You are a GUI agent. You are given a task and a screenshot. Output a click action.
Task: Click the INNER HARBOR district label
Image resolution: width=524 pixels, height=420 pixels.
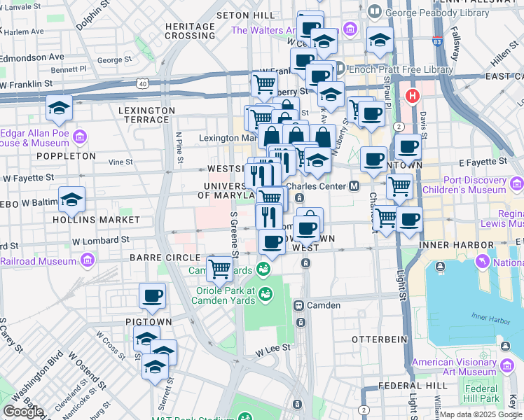tap(457, 245)
